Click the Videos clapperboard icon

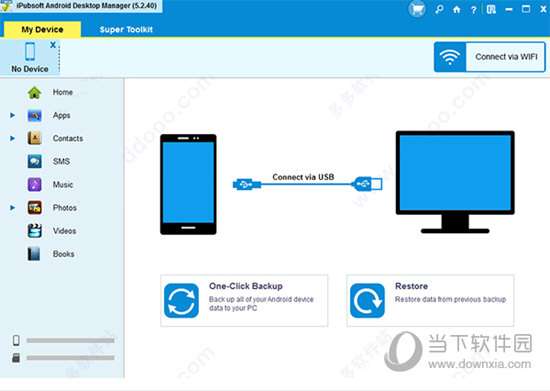pos(34,231)
